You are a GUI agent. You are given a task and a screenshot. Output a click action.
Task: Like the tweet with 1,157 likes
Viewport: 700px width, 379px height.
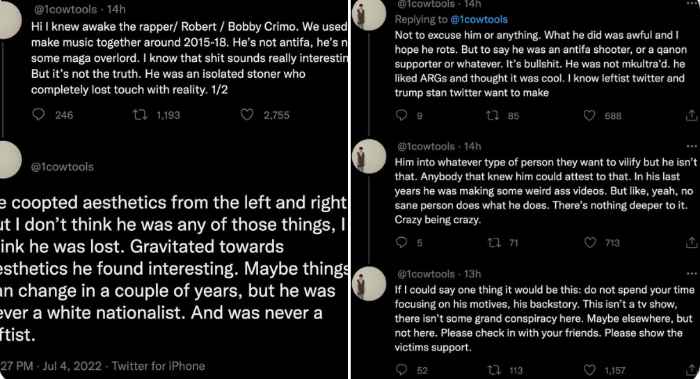[590, 370]
